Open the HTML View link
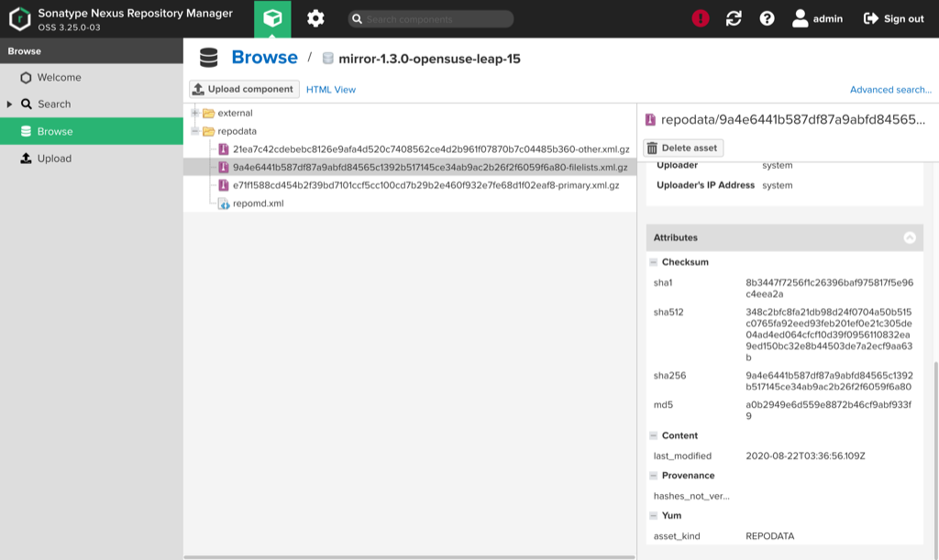This screenshot has height=560, width=939. 330,90
